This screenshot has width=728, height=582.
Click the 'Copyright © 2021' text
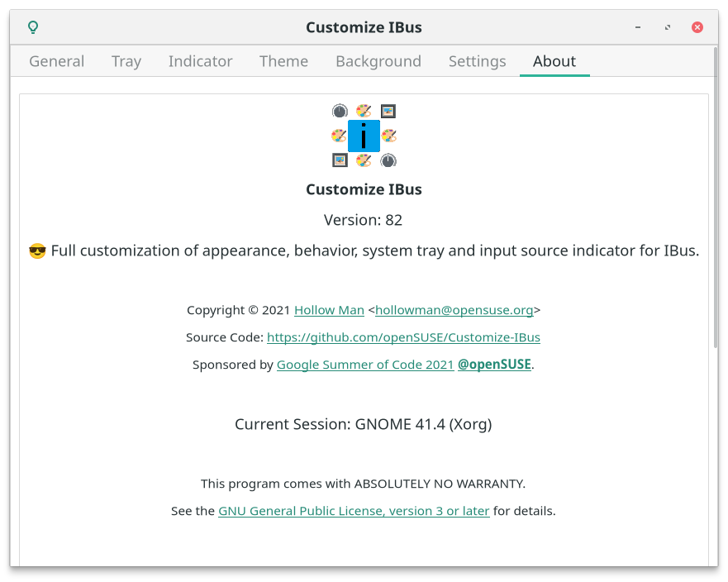click(239, 310)
